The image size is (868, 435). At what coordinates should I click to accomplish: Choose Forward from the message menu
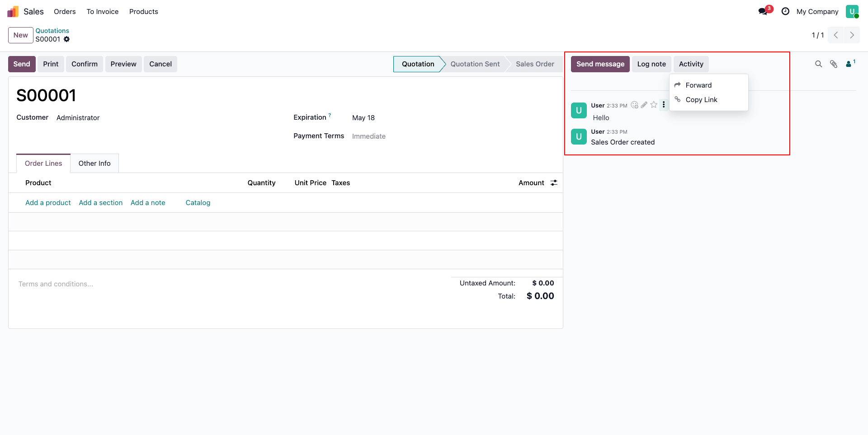pyautogui.click(x=708, y=85)
